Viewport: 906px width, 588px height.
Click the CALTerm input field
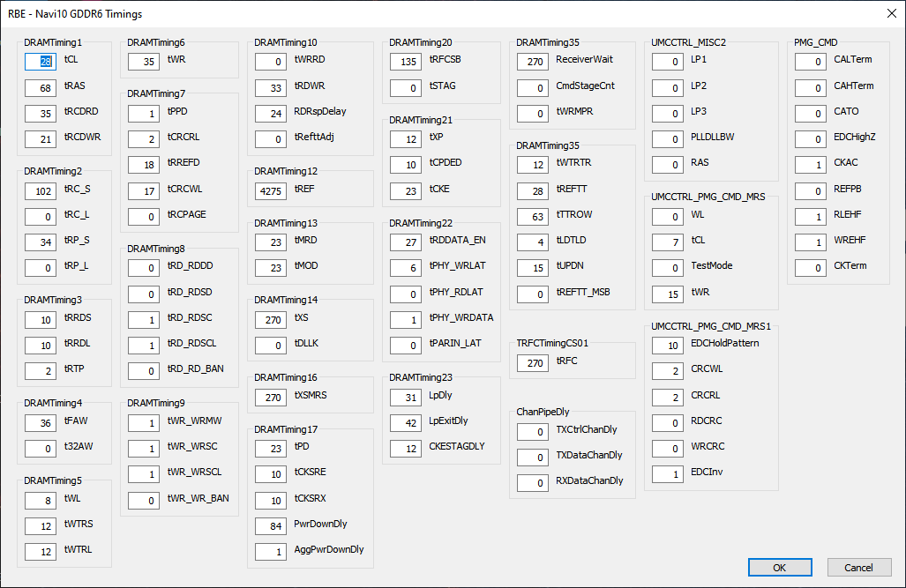pos(811,62)
